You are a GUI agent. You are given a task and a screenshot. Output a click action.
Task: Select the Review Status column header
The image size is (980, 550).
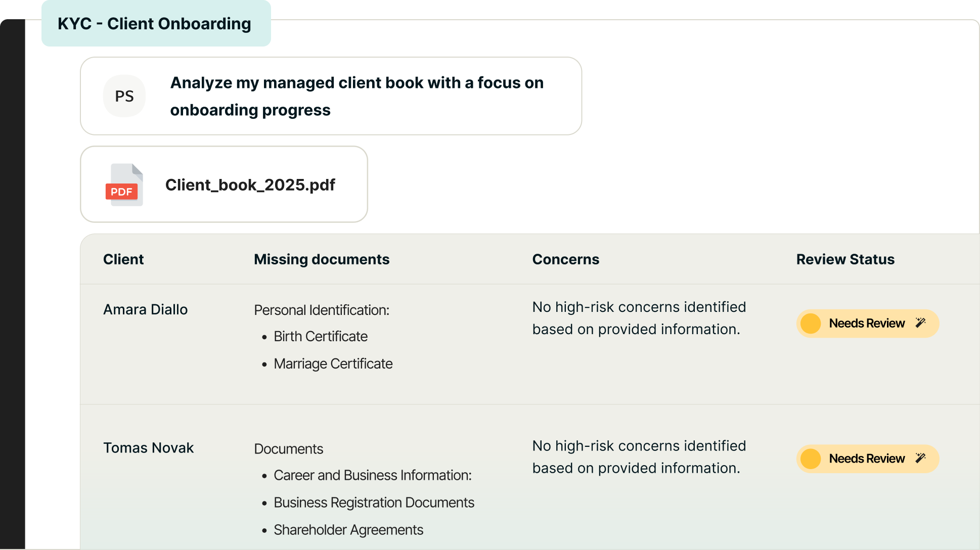pos(845,259)
